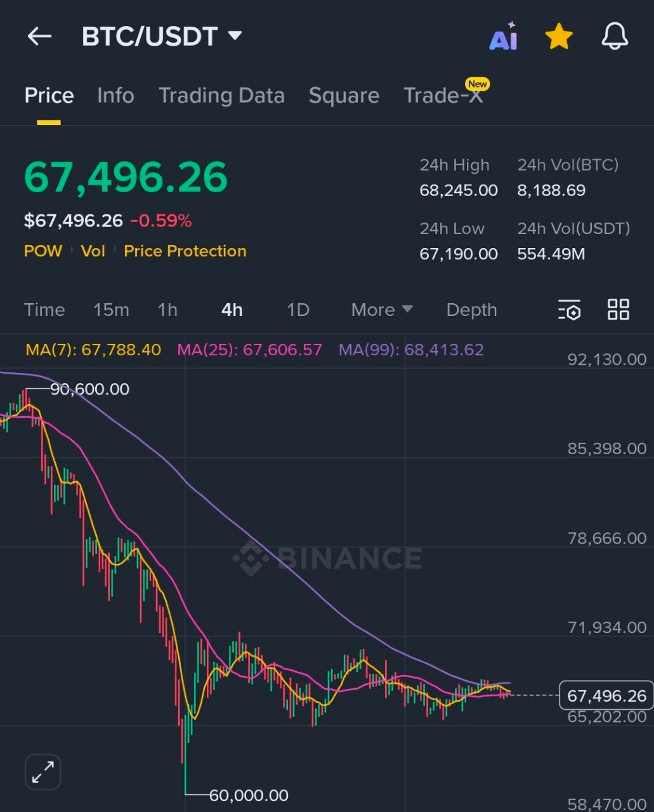Image resolution: width=654 pixels, height=812 pixels.
Task: Go to the Square tab
Action: [344, 96]
